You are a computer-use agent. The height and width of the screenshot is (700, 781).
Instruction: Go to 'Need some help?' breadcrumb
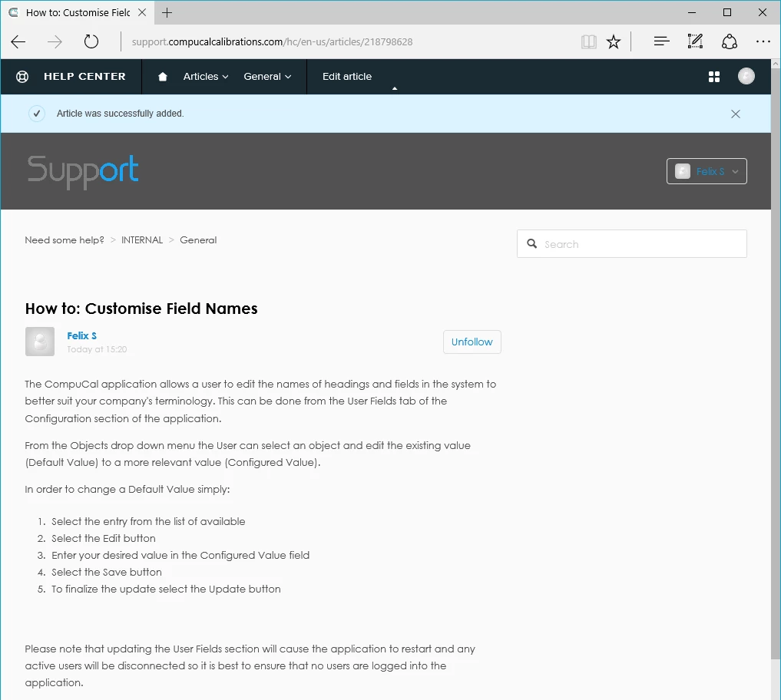coord(65,240)
